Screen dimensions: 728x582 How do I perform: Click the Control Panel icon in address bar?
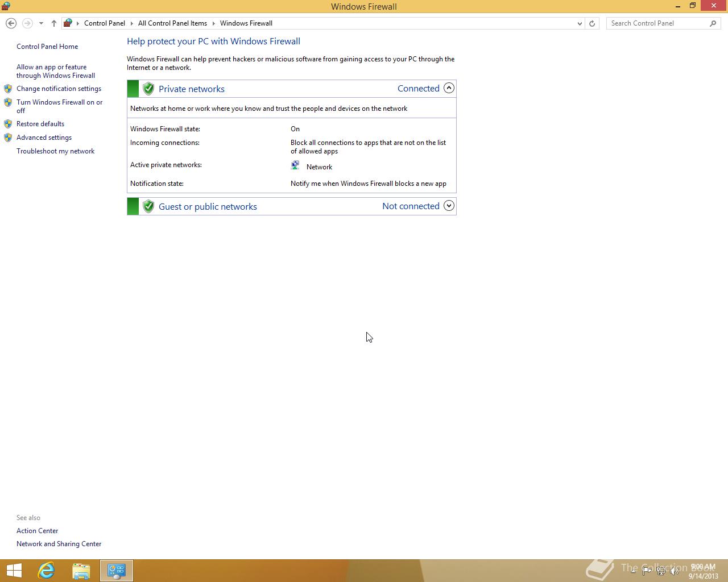pyautogui.click(x=68, y=23)
